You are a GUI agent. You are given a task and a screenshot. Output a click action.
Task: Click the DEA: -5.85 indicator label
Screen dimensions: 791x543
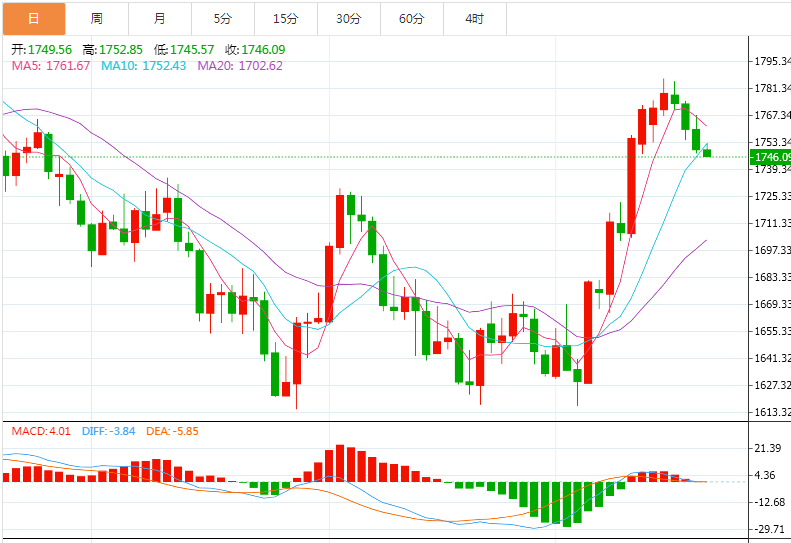[173, 431]
